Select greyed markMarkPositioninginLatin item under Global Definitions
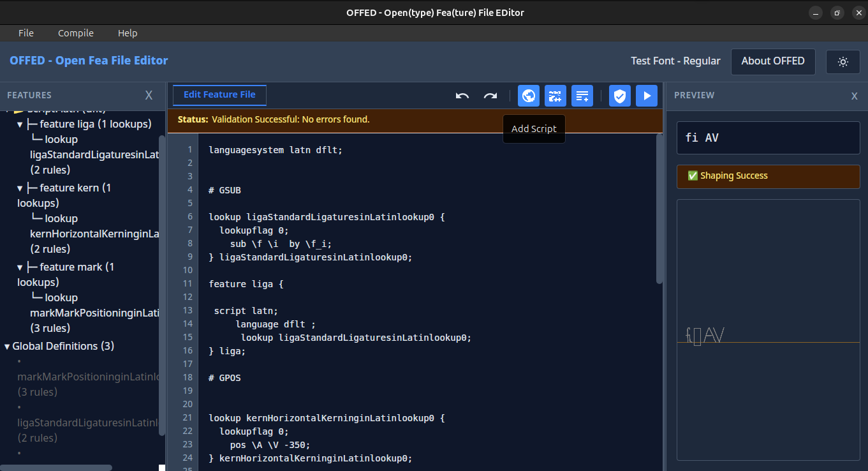The height and width of the screenshot is (471, 868). pyautogui.click(x=88, y=384)
